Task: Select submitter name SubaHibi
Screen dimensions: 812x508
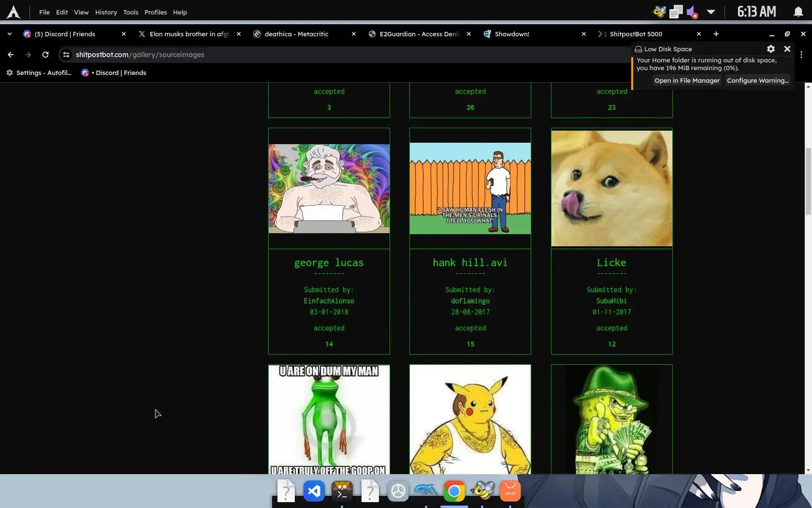Action: pyautogui.click(x=612, y=301)
